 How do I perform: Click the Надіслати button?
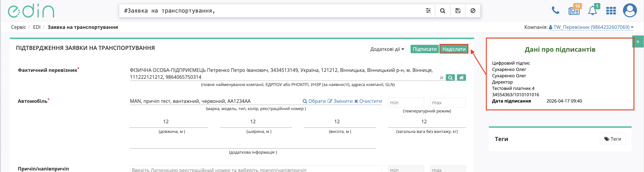pyautogui.click(x=454, y=49)
